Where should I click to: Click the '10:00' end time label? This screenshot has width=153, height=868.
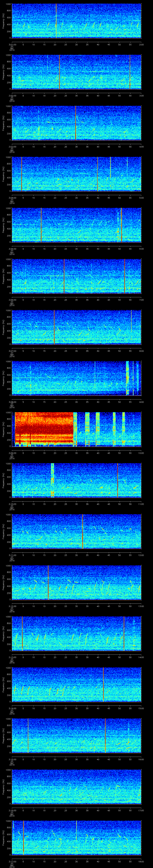click(x=141, y=453)
